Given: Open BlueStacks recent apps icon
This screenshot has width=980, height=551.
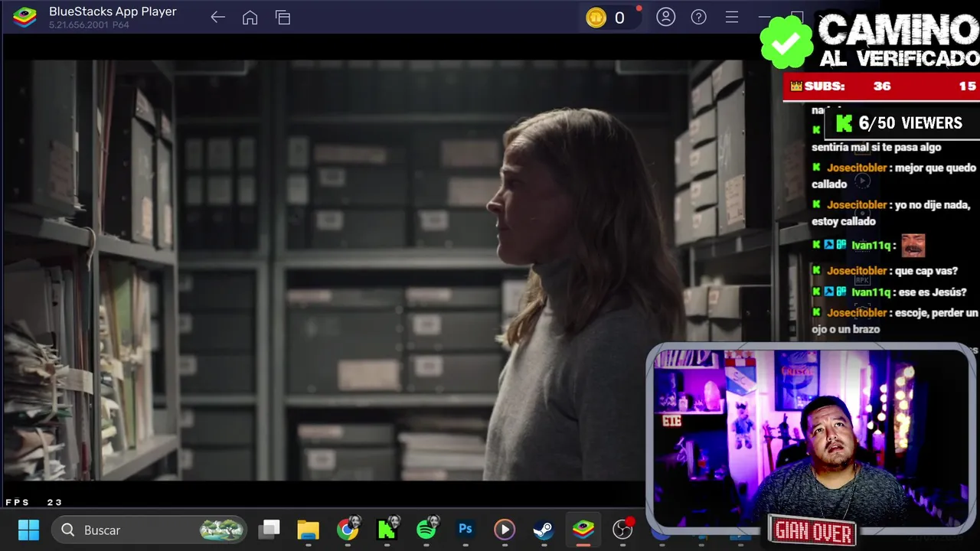Looking at the screenshot, I should coord(283,18).
